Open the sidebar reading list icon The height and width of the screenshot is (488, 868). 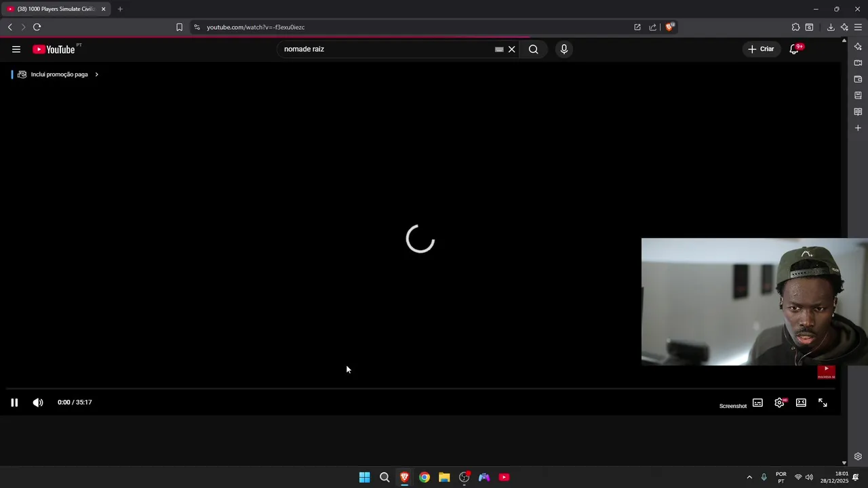[x=858, y=112]
